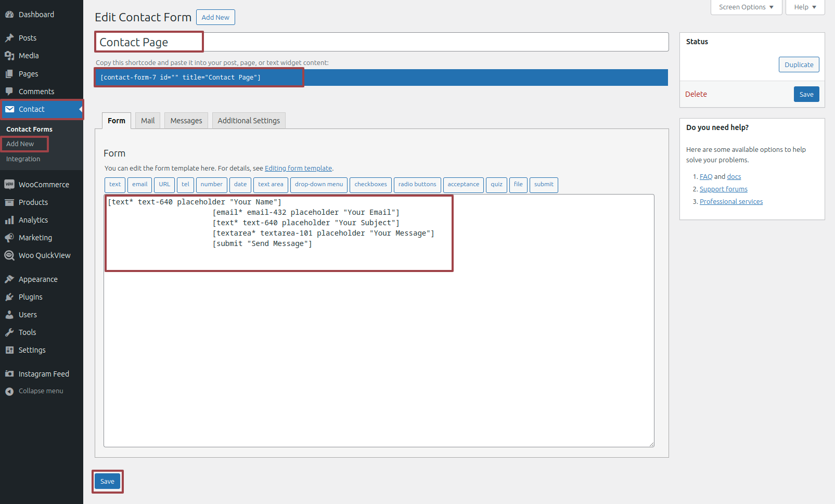Click the Instagram Feed camera icon
This screenshot has height=504, width=835.
tap(9, 374)
